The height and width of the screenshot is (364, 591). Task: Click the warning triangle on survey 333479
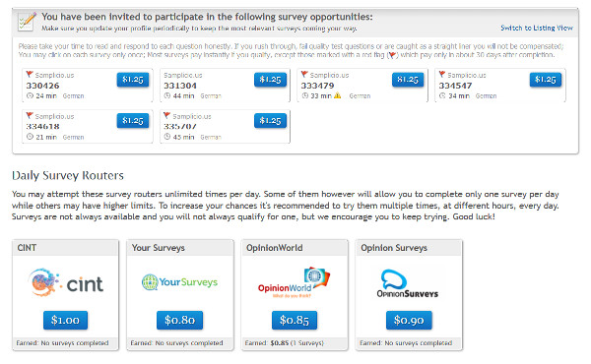337,95
